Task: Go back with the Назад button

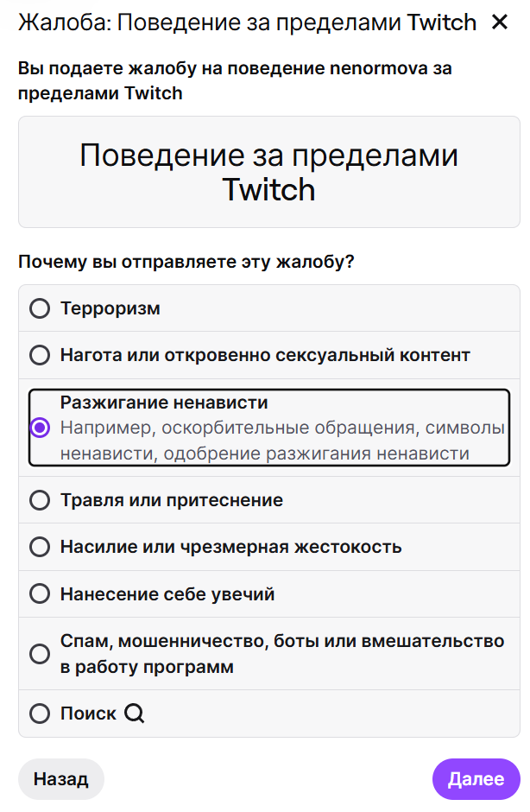Action: [x=61, y=779]
